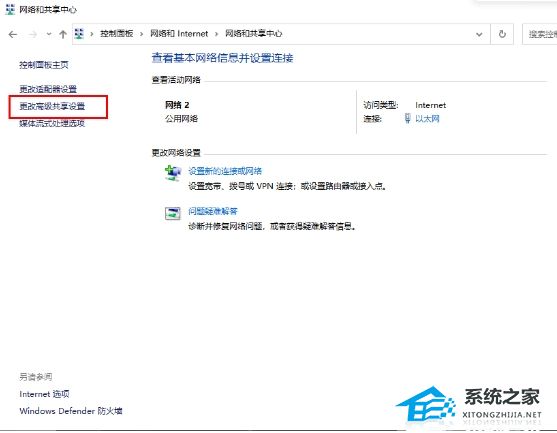
Task: Click the new connection setup icon
Action: (173, 173)
